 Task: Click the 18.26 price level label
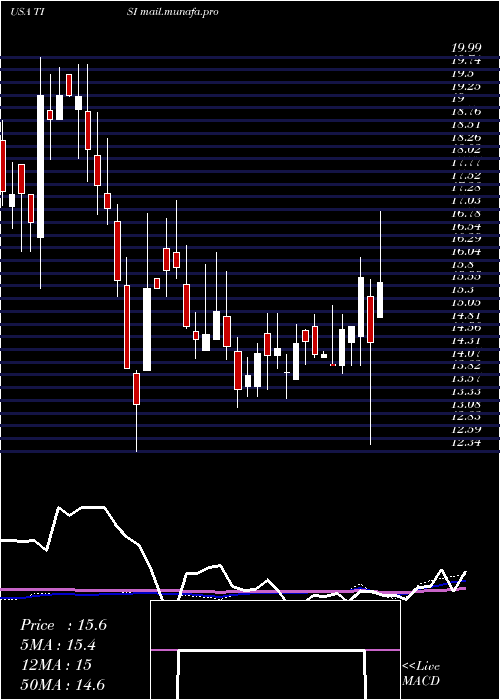[x=465, y=137]
